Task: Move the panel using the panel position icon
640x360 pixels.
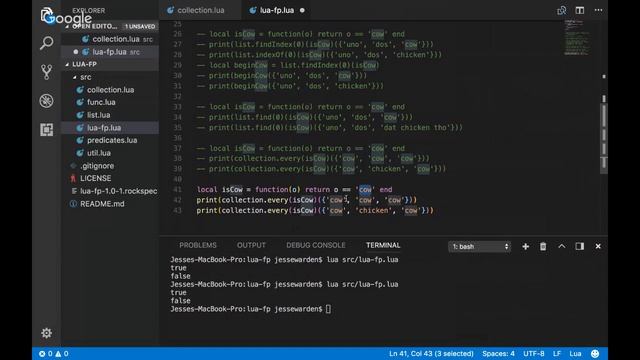Action: 580,247
